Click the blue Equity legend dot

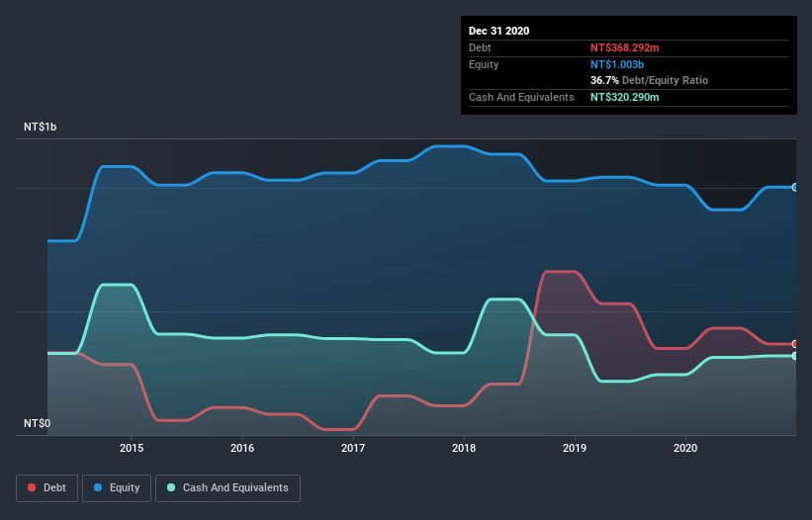(x=98, y=487)
